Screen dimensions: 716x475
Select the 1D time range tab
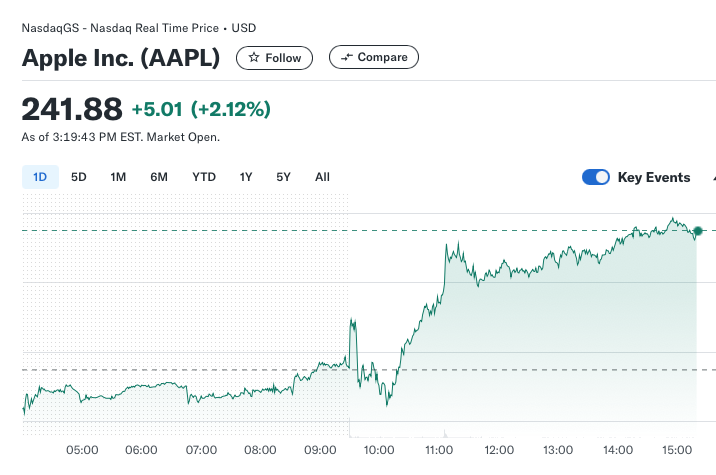point(40,177)
